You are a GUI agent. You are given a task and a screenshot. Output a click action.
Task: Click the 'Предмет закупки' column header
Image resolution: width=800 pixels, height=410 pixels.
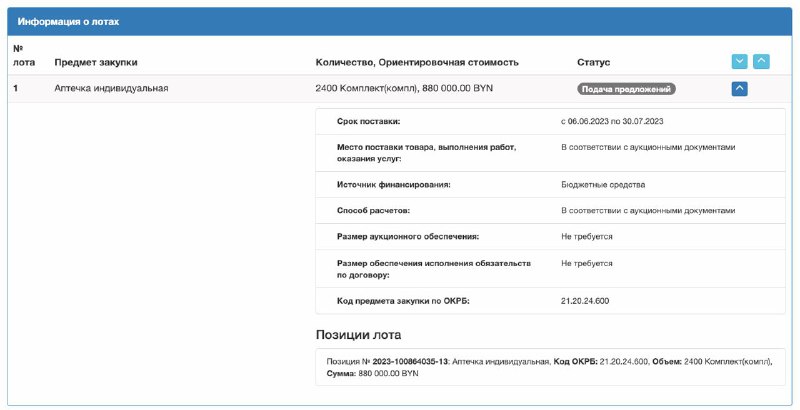pyautogui.click(x=96, y=62)
